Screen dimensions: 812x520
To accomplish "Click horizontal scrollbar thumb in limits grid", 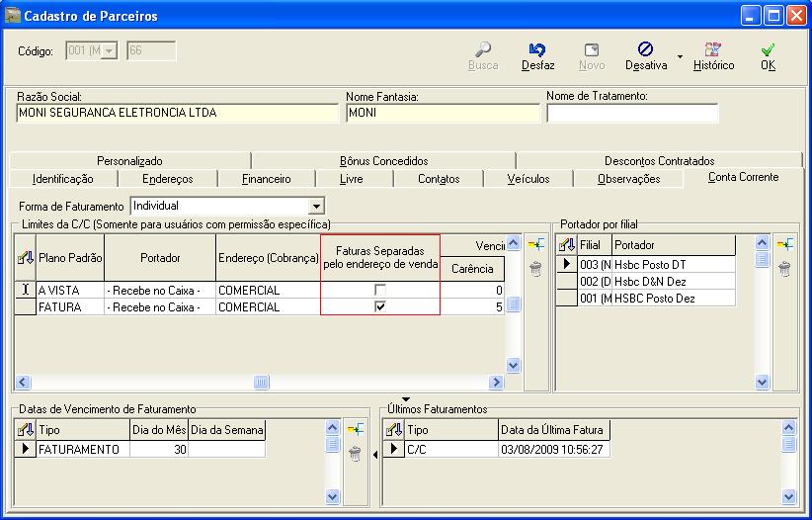I will coord(261,383).
